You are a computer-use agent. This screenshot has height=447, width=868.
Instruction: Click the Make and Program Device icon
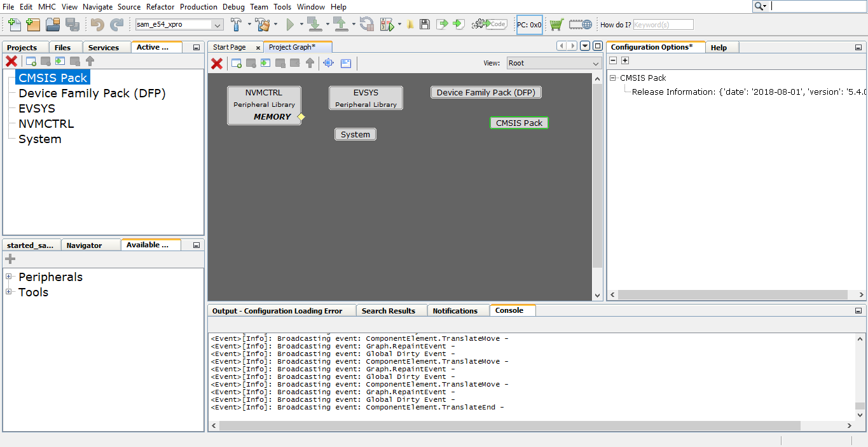point(314,24)
